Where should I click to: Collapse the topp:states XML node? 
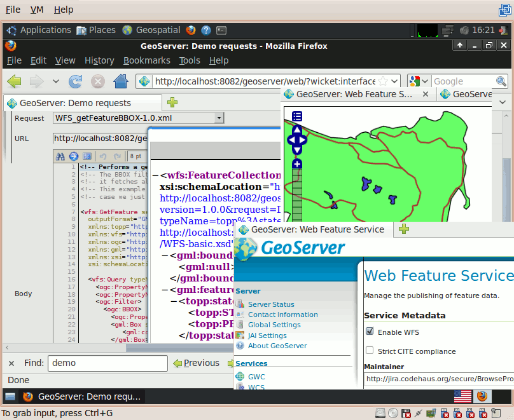[x=174, y=301]
